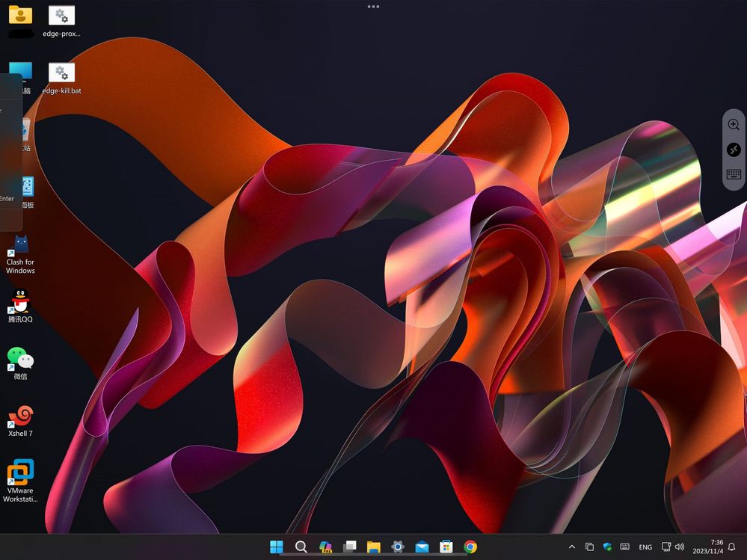This screenshot has width=747, height=560.
Task: Show the on-screen keyboard from the side toolbar
Action: 734,174
